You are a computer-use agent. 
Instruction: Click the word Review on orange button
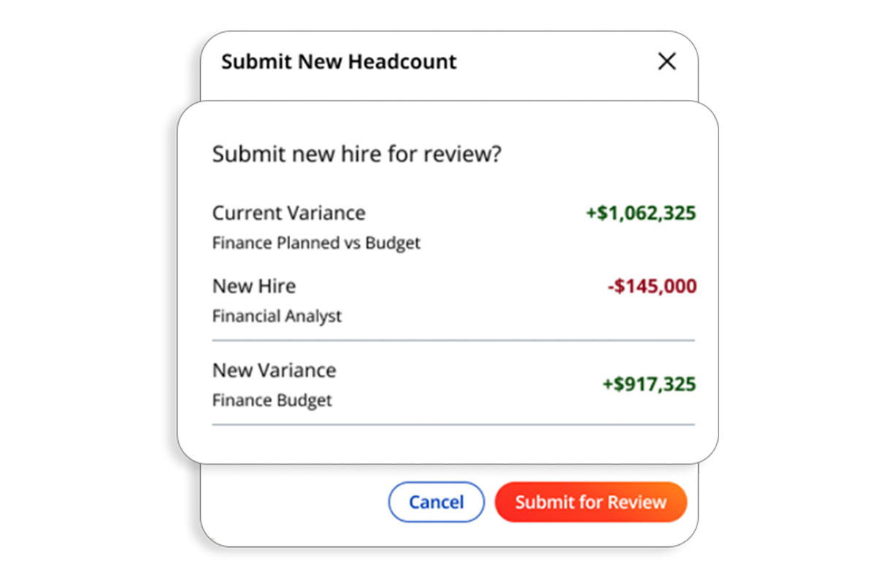click(638, 502)
